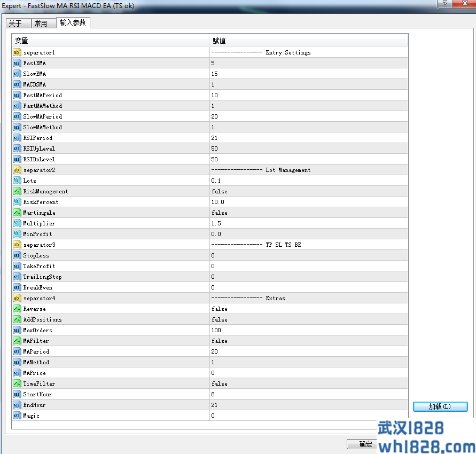Screen dimensions: 476x454
Task: Select the icon for RSIUpLevel
Action: (x=17, y=148)
